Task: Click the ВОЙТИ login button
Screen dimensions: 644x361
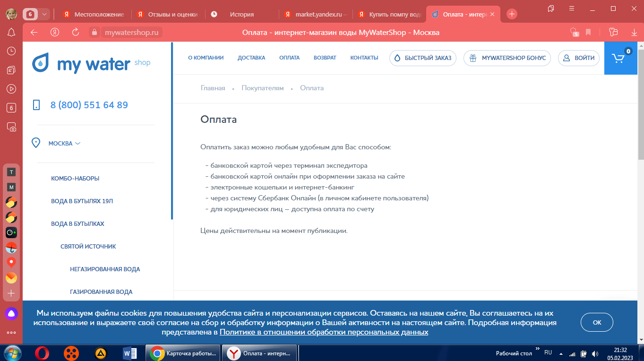Action: coord(579,58)
